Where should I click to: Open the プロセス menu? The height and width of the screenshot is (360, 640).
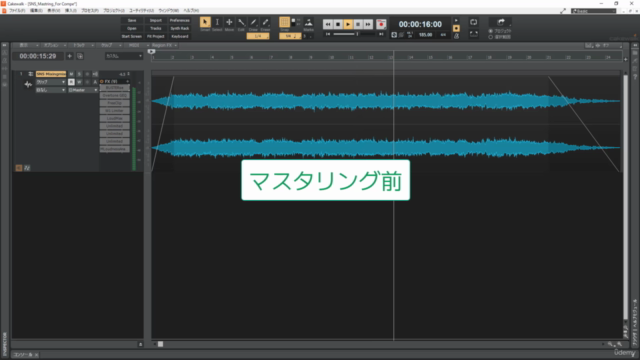pos(90,11)
